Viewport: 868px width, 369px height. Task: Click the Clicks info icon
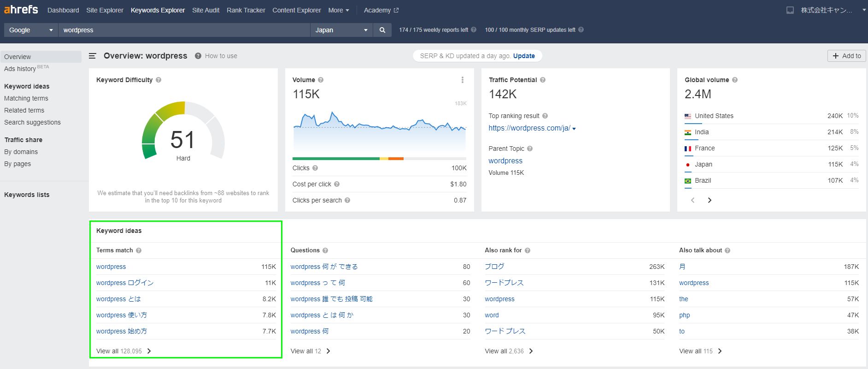click(x=315, y=168)
